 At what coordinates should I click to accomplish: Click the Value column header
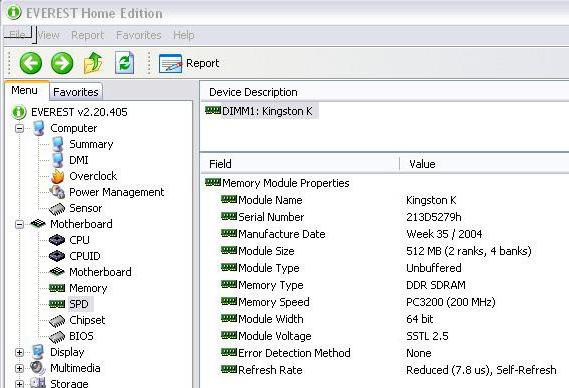(422, 164)
